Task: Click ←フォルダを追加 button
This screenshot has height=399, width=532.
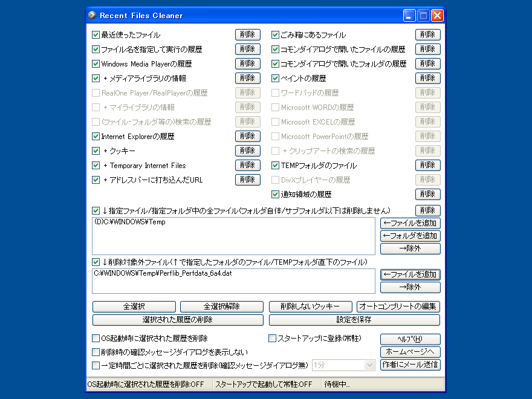Action: click(410, 236)
